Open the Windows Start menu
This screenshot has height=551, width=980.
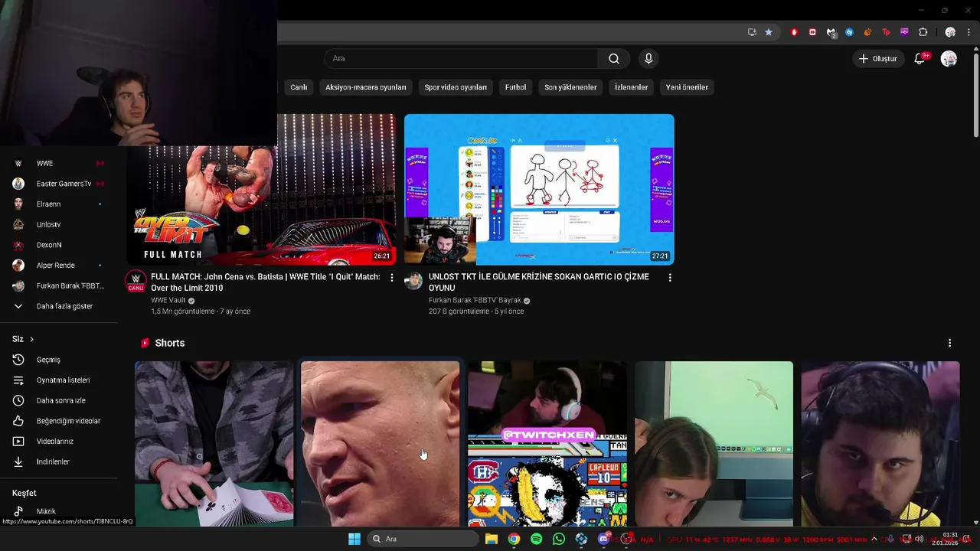coord(354,539)
